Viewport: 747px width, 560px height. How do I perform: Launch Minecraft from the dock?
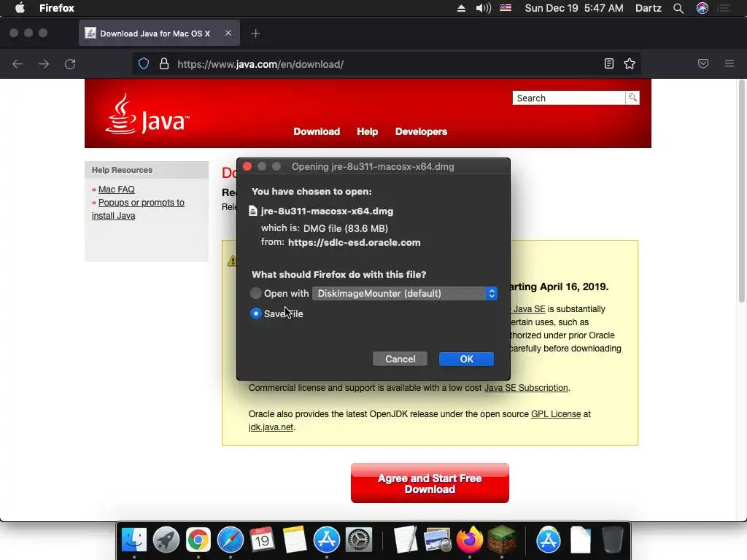501,540
